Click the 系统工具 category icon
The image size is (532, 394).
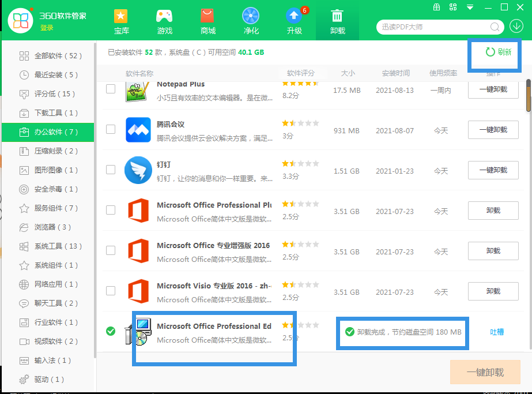pyautogui.click(x=24, y=246)
